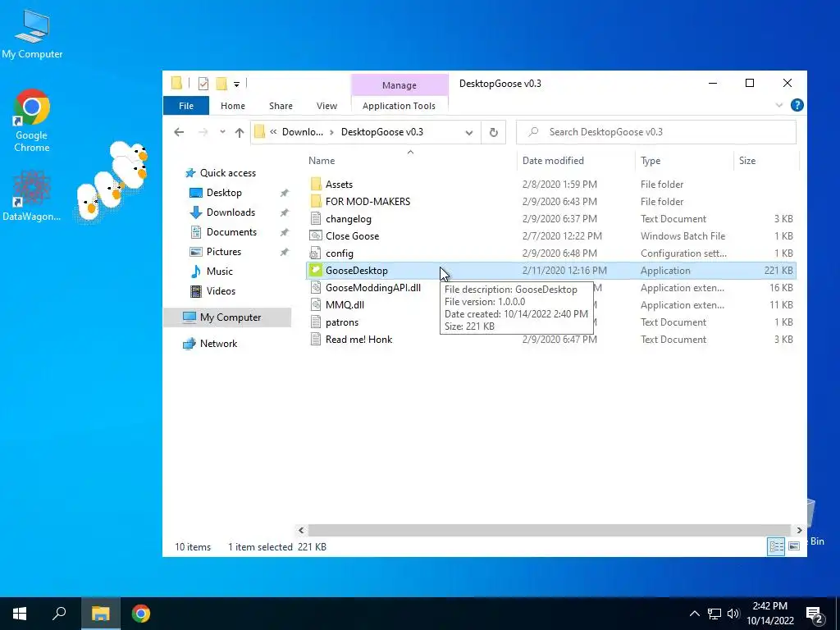Click the Search DesktopGoose v0.3 field
The width and height of the screenshot is (840, 630).
[656, 132]
